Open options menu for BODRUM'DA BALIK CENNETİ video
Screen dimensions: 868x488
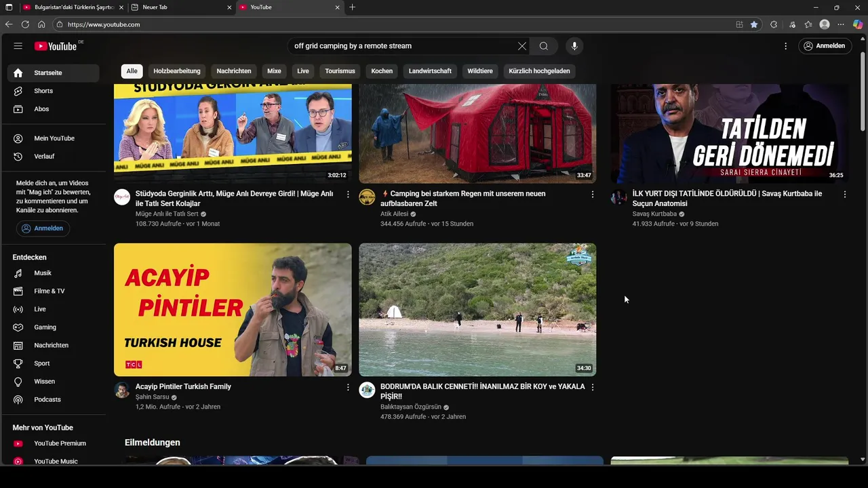(593, 388)
